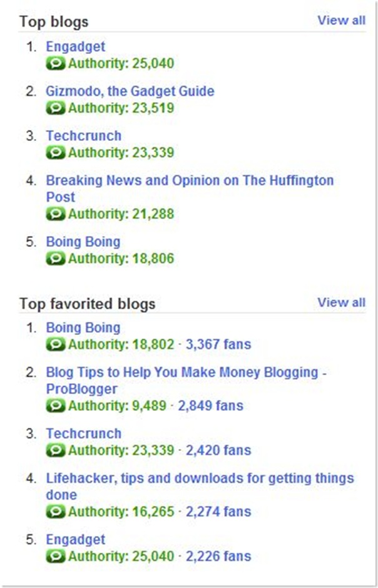378x588 pixels.
Task: Click the Authority icon under Techcrunch in Top favorited blogs
Action: pyautogui.click(x=56, y=450)
